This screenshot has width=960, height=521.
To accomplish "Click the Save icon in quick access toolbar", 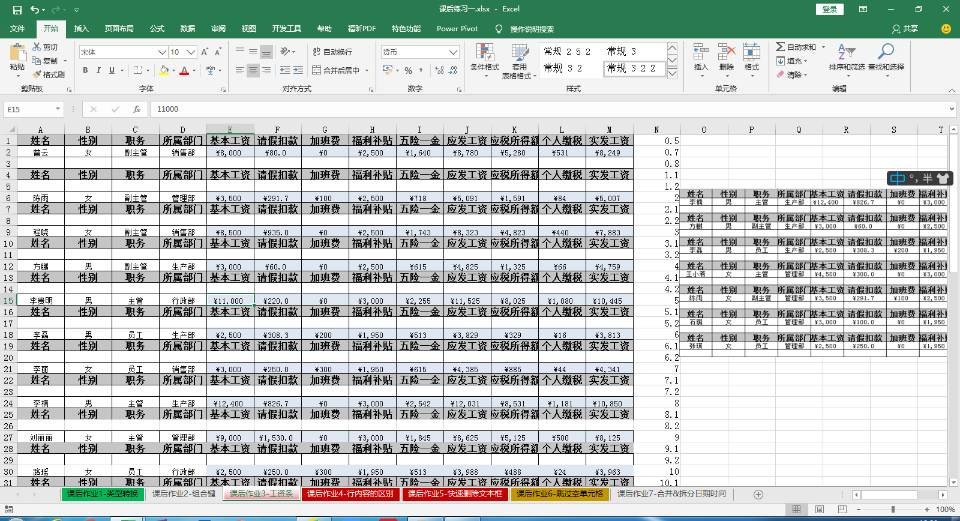I will [x=16, y=9].
